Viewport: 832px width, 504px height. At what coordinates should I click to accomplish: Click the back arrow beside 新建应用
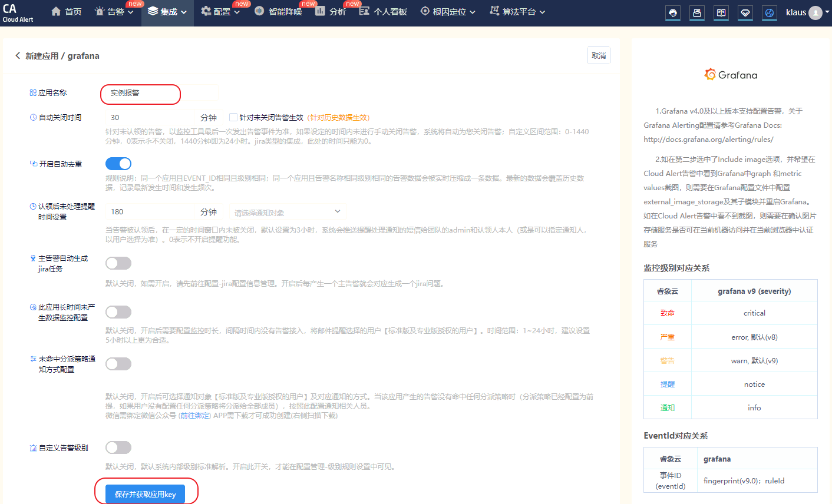[x=18, y=56]
